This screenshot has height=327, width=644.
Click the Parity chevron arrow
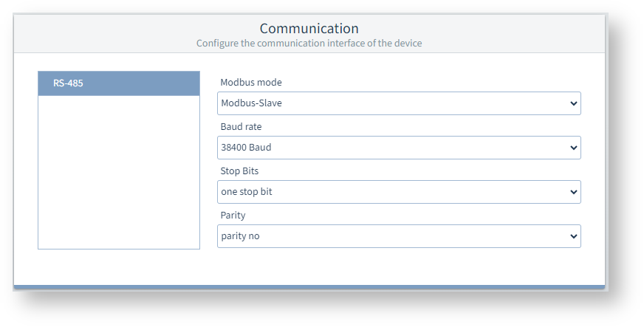coord(574,236)
